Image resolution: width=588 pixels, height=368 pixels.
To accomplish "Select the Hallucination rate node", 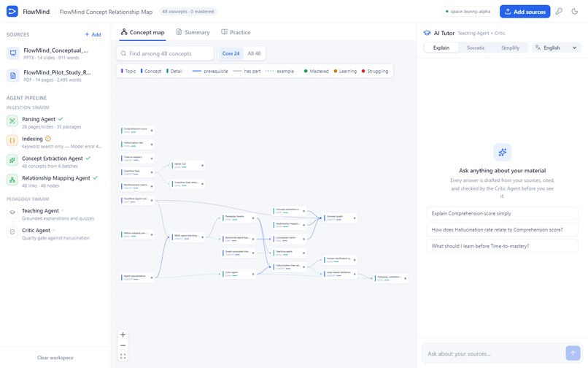I will (137, 144).
